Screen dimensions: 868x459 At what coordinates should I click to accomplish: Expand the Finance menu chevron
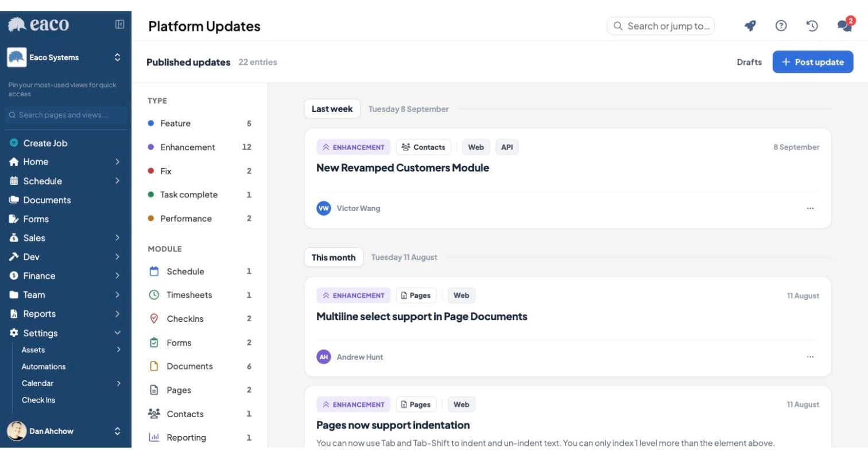coord(117,275)
